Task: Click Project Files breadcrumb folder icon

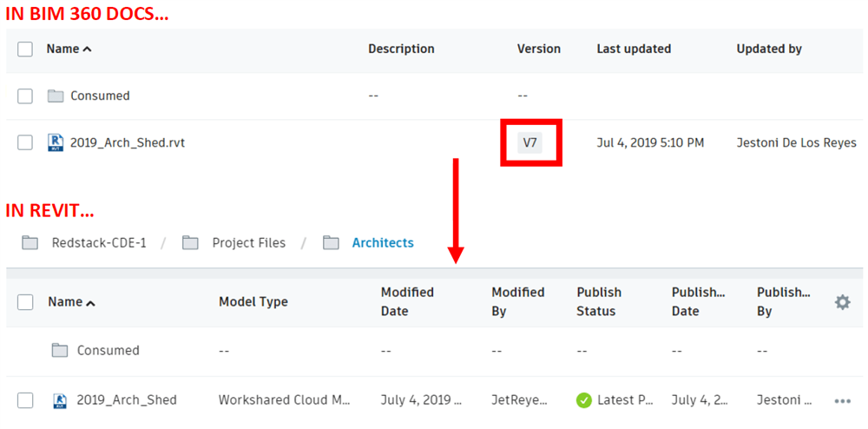Action: tap(190, 243)
